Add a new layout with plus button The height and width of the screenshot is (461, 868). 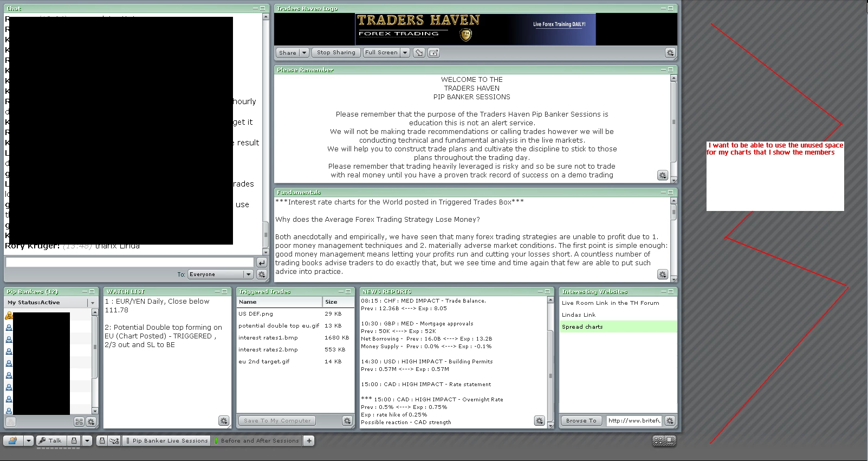309,440
